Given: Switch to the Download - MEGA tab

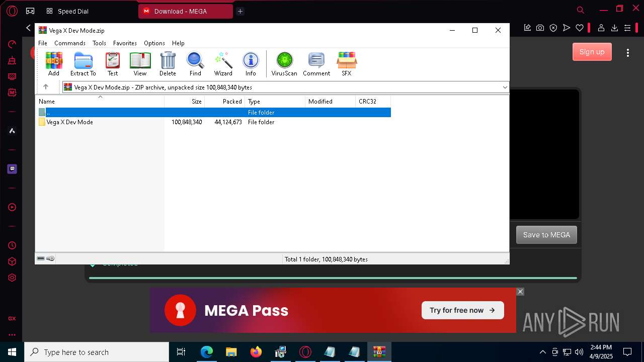Looking at the screenshot, I should point(186,11).
